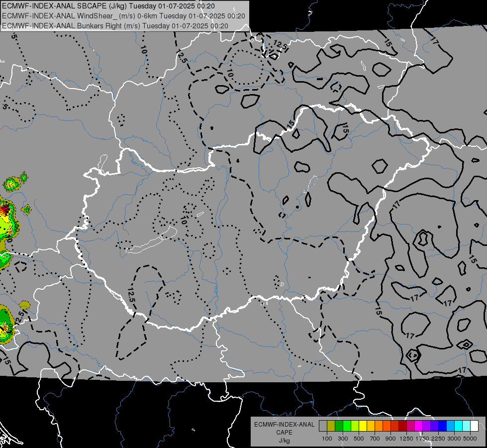Select the amber legend swatch before 700
The width and height of the screenshot is (487, 448).
point(371,426)
